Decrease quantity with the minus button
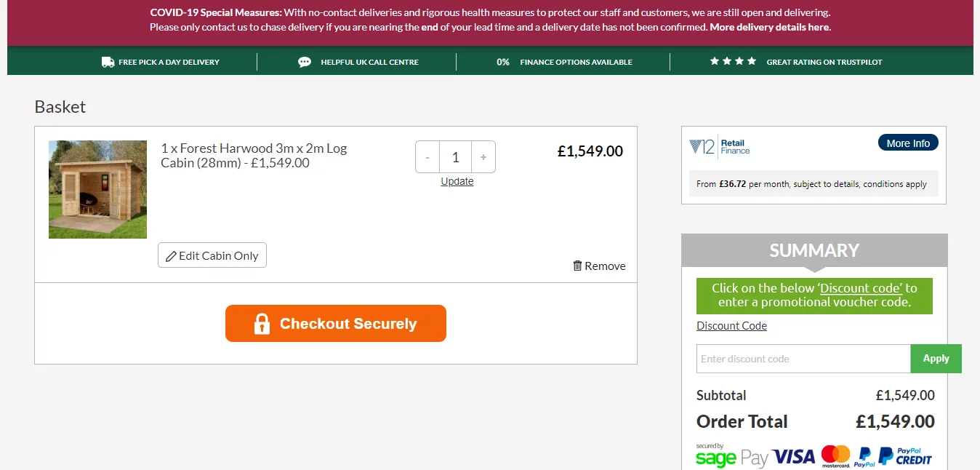This screenshot has width=980, height=470. (x=427, y=157)
